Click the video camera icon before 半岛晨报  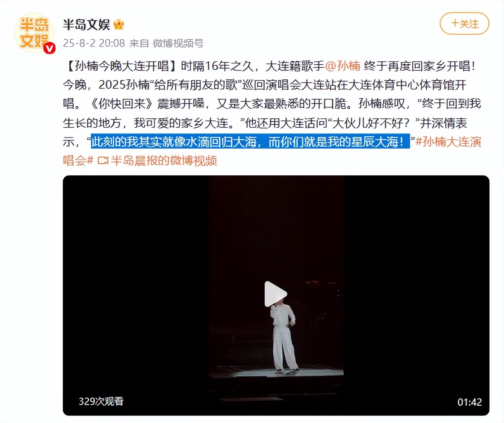point(103,160)
